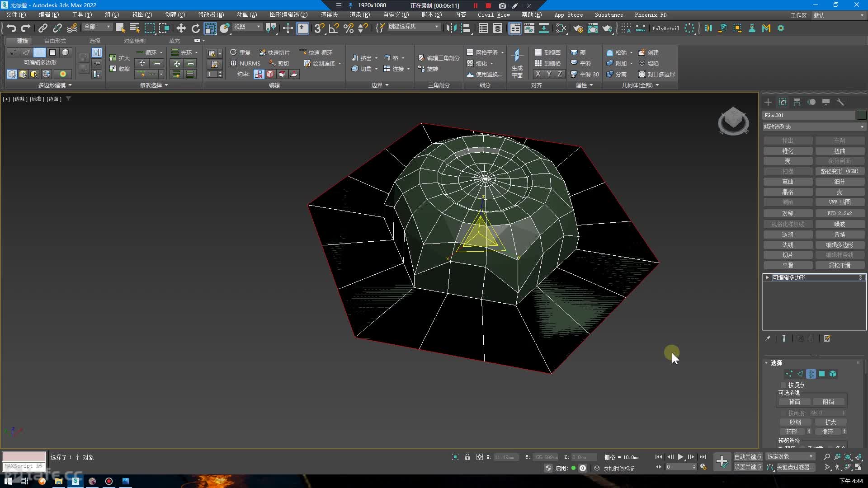Toggle the 按顶点 (By Vertex) checkbox
This screenshot has height=488, width=868.
click(x=783, y=385)
